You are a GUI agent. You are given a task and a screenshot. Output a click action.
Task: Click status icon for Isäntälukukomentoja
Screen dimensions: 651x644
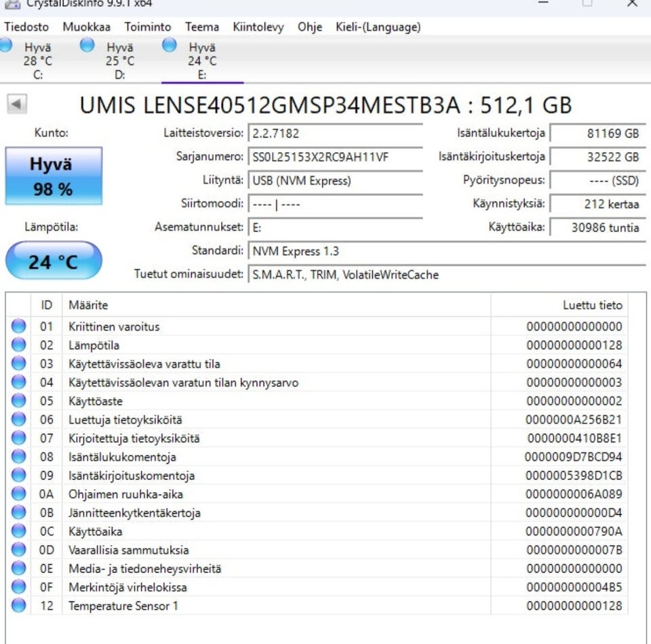click(x=18, y=457)
